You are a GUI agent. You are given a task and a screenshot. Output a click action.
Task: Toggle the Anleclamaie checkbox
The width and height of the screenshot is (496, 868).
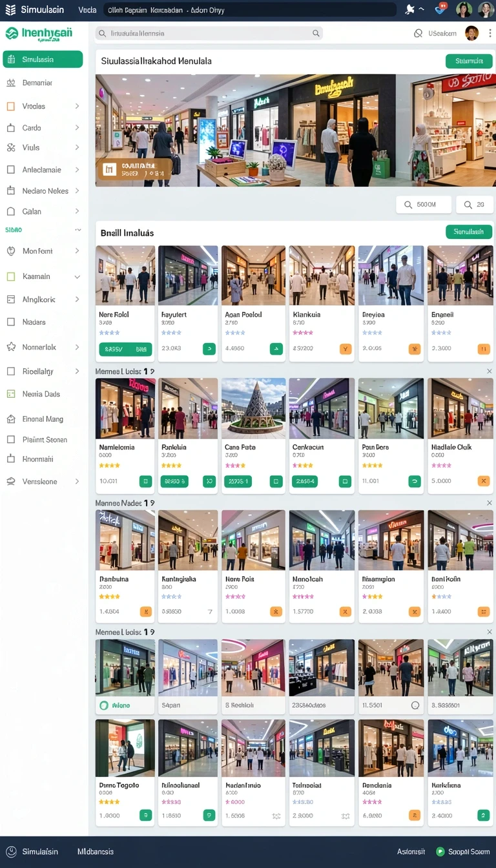[x=10, y=170]
